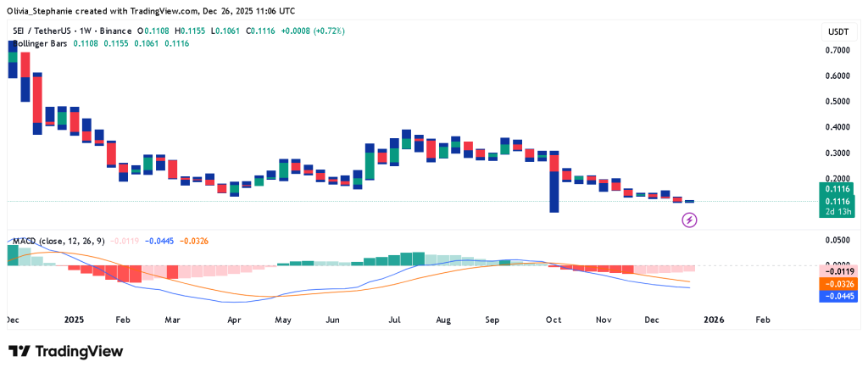Click the blue -0.0445 MACD value tag
The image size is (868, 373).
pyautogui.click(x=838, y=296)
